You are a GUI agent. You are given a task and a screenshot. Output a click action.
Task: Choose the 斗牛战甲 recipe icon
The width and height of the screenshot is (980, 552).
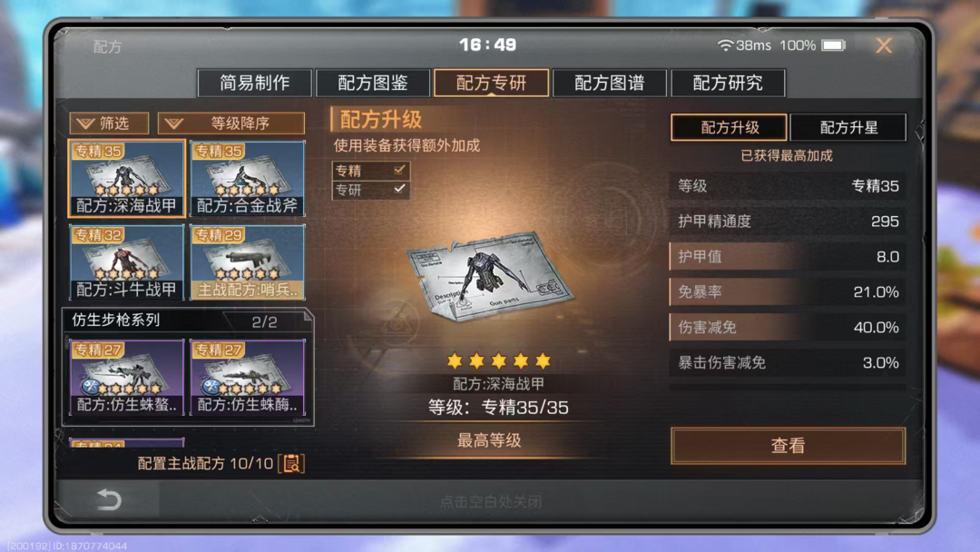127,262
